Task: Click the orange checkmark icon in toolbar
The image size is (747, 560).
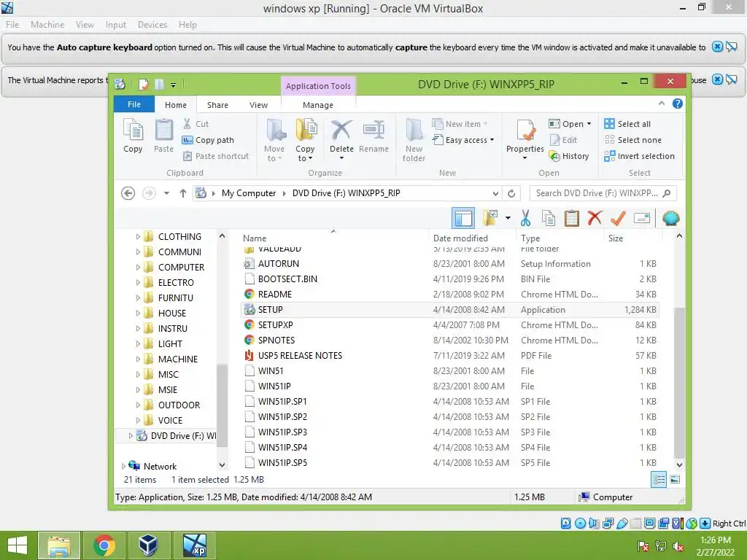Action: [618, 218]
